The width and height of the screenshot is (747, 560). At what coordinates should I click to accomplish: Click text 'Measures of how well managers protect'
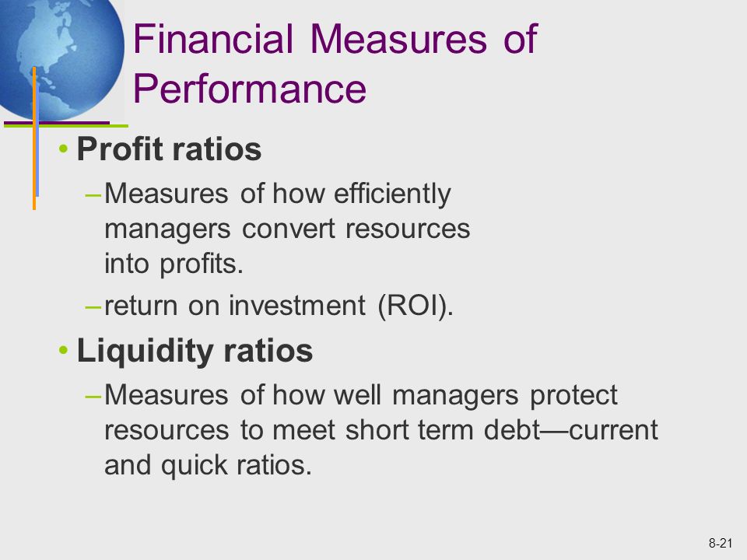(360, 395)
